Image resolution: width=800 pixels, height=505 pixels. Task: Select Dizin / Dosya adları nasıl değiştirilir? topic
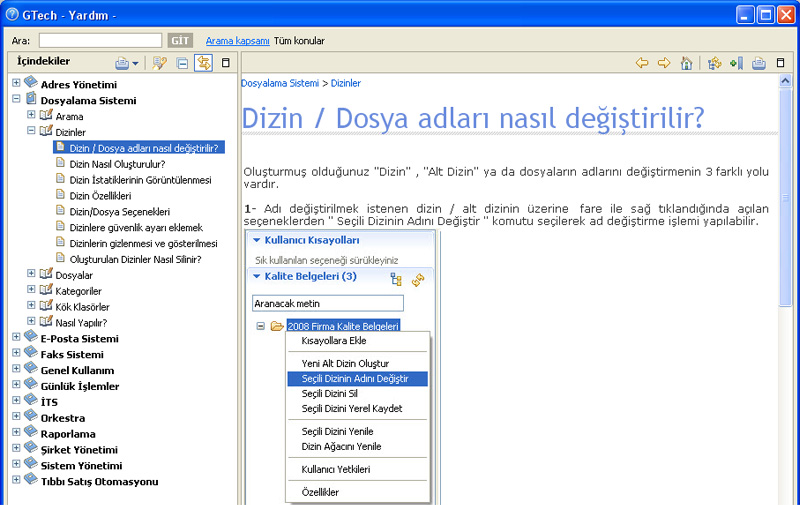(x=143, y=148)
